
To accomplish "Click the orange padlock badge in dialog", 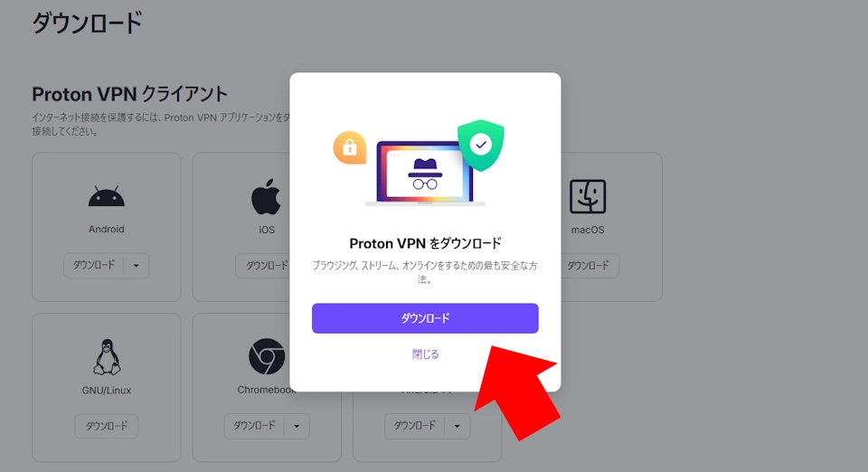I will point(349,147).
